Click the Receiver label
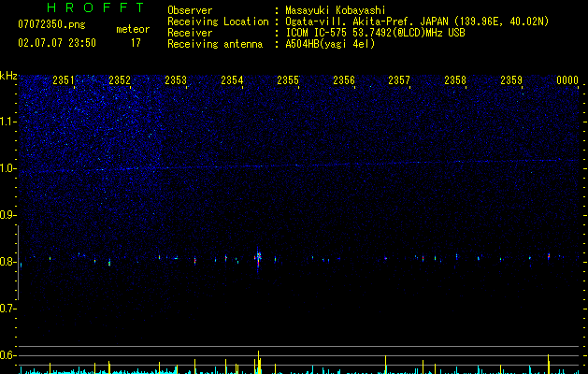Image resolution: width=588 pixels, height=374 pixels. pos(190,33)
